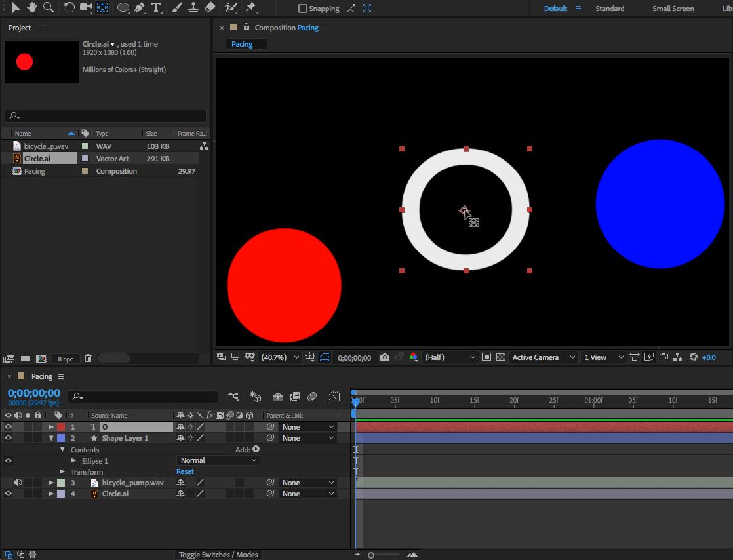
Task: Mute the bicycle_pump.wav audio layer
Action: [x=18, y=483]
